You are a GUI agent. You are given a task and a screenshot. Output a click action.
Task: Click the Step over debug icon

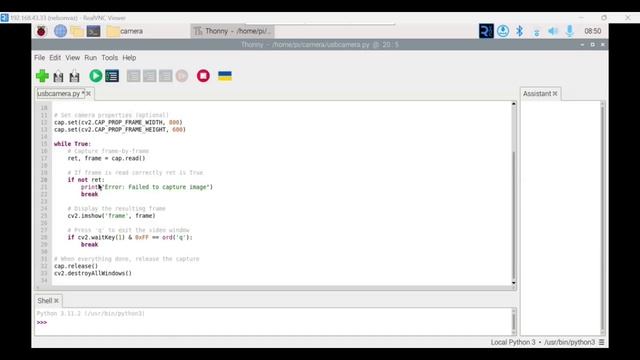133,76
